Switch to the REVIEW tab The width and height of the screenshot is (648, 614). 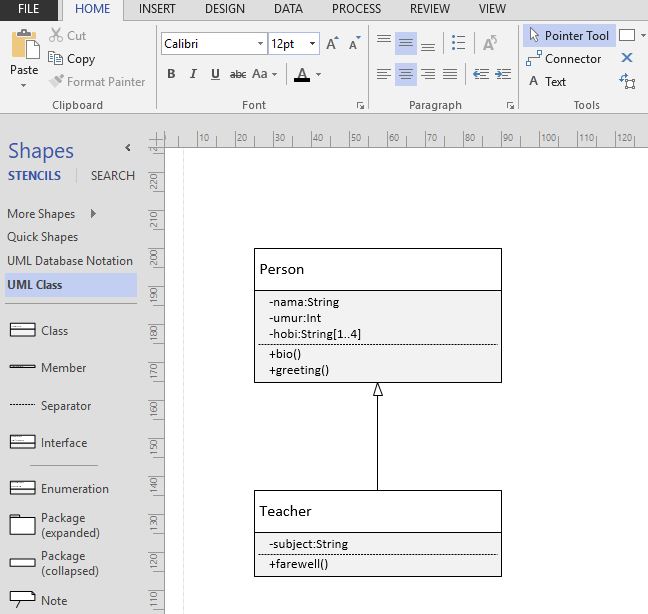pyautogui.click(x=430, y=9)
